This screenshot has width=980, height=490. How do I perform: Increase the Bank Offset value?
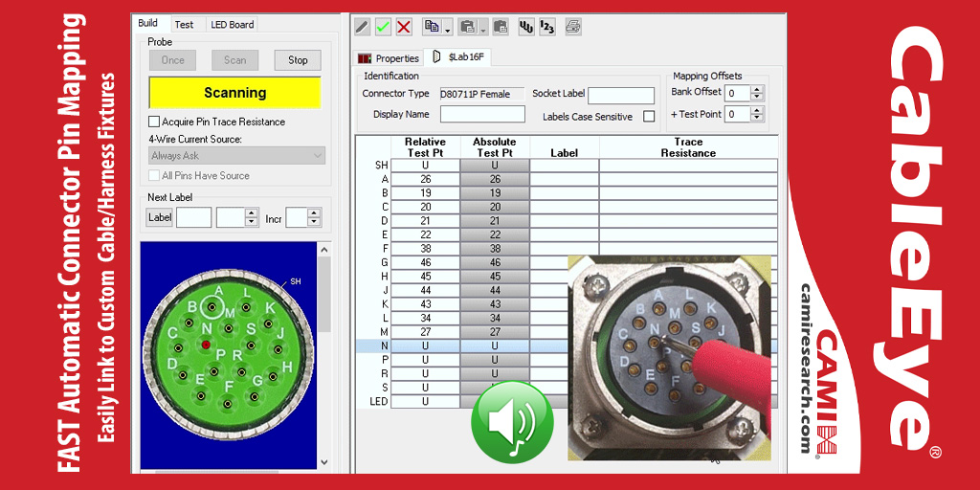point(756,89)
